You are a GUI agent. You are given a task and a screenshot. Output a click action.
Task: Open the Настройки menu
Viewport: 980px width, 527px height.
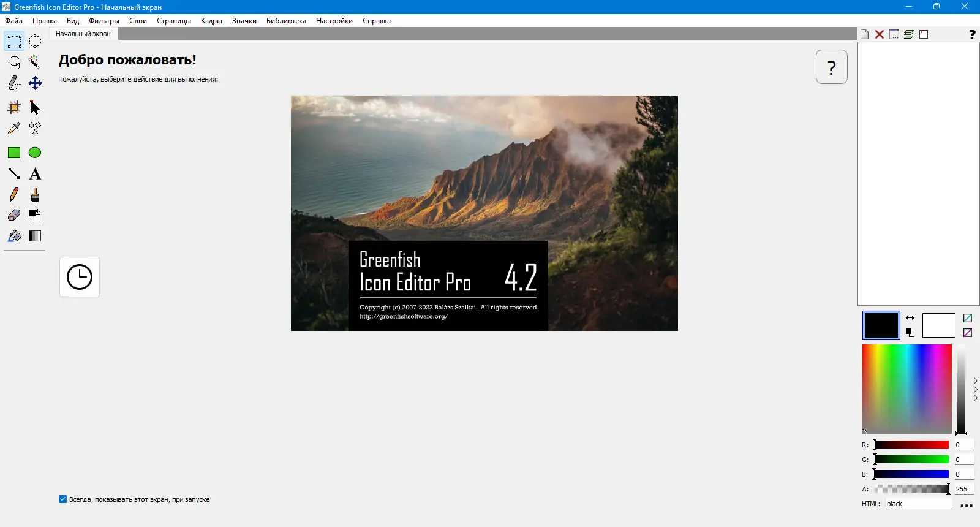coord(334,21)
